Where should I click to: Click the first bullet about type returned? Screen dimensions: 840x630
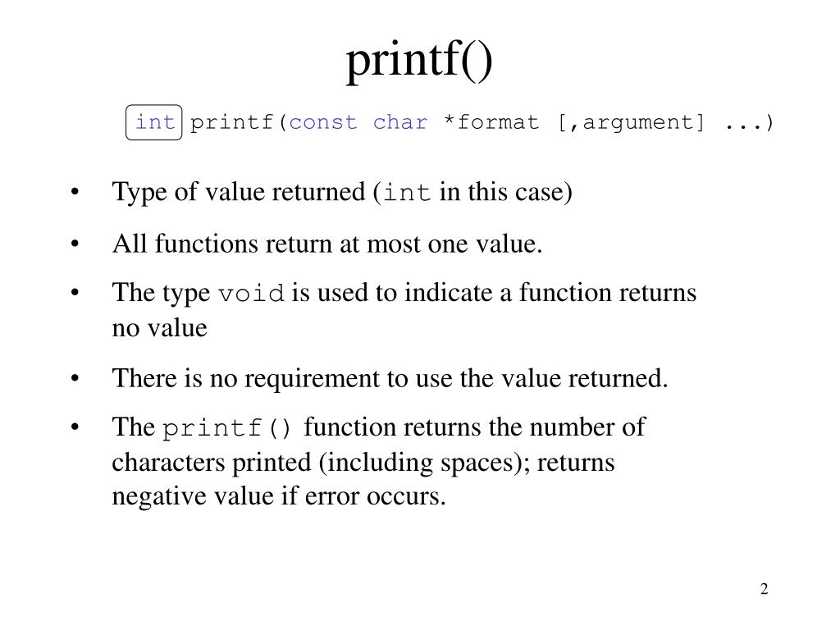pos(342,192)
